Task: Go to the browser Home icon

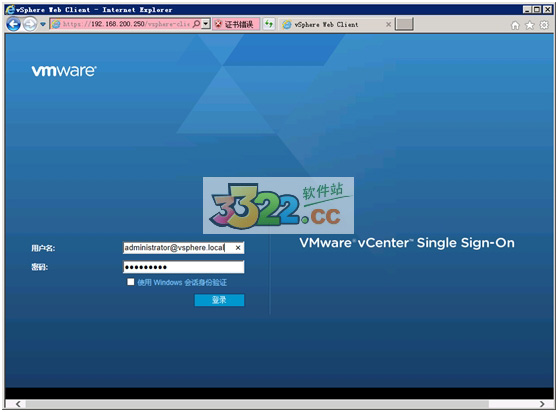Action: coord(515,25)
